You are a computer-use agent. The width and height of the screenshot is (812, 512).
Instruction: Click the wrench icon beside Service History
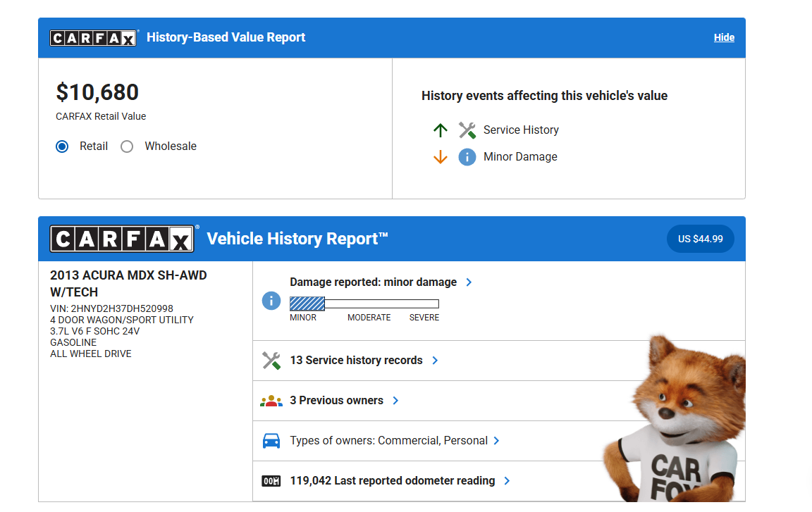[467, 130]
